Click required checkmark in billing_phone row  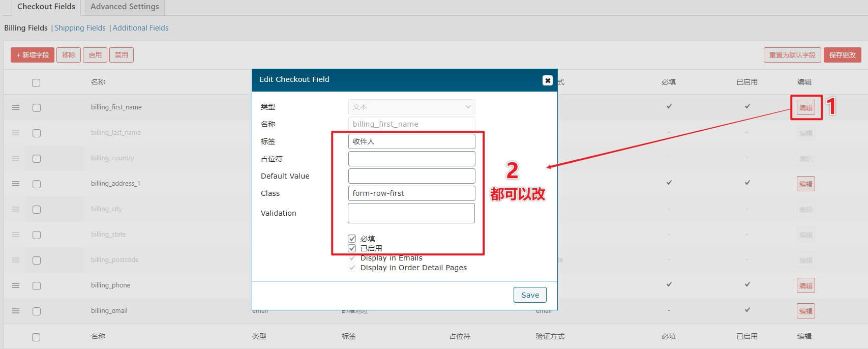pos(669,284)
